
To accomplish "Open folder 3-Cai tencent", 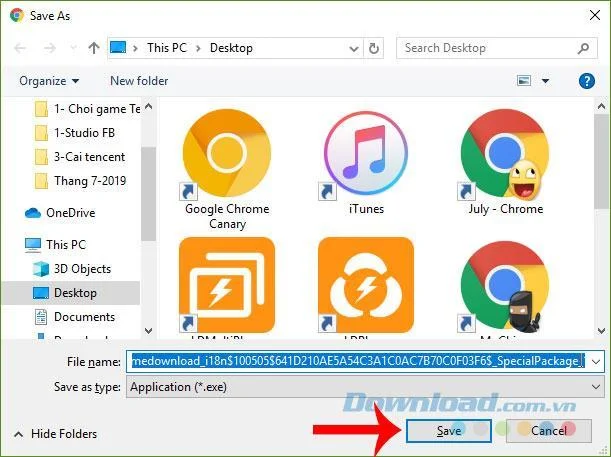I will click(x=80, y=157).
